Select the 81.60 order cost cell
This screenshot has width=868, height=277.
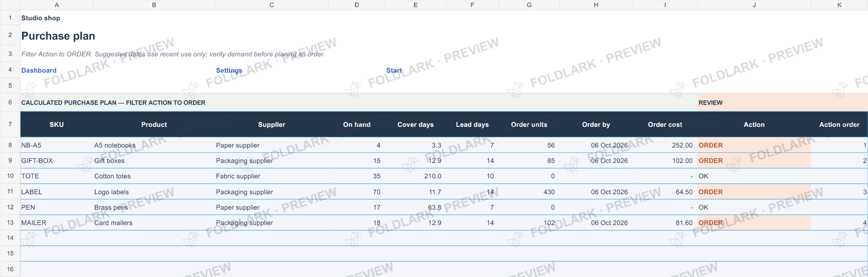click(665, 223)
